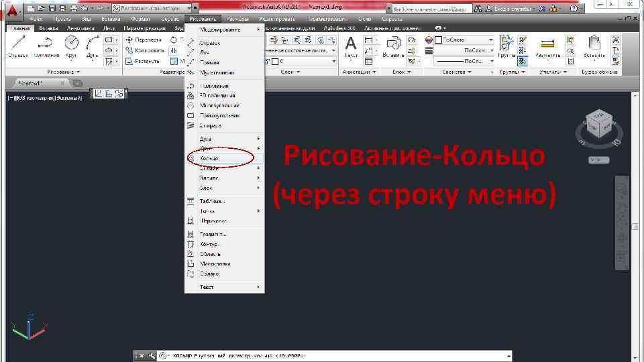The height and width of the screenshot is (362, 644).
Task: Expand the Слои ribbon panel
Action: pyautogui.click(x=290, y=72)
